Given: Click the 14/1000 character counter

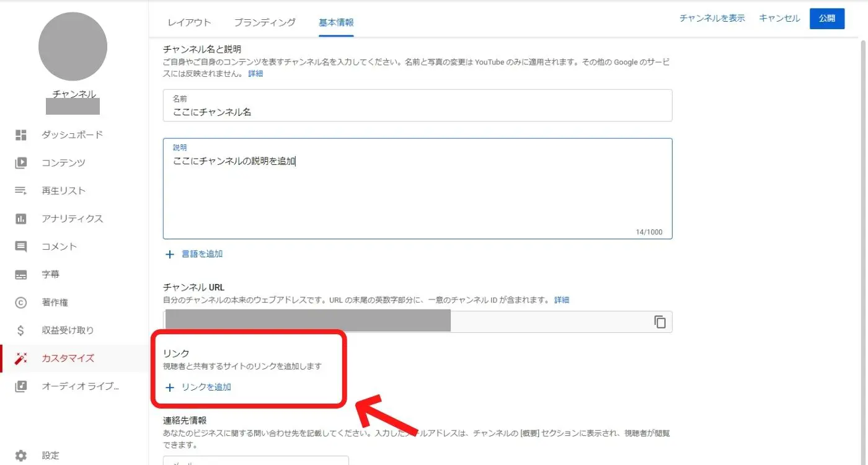Looking at the screenshot, I should point(649,232).
